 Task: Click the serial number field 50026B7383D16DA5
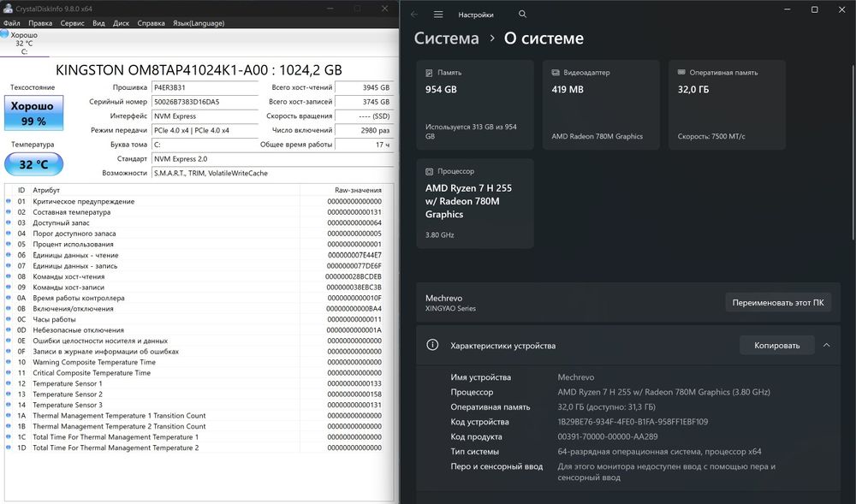click(x=205, y=102)
